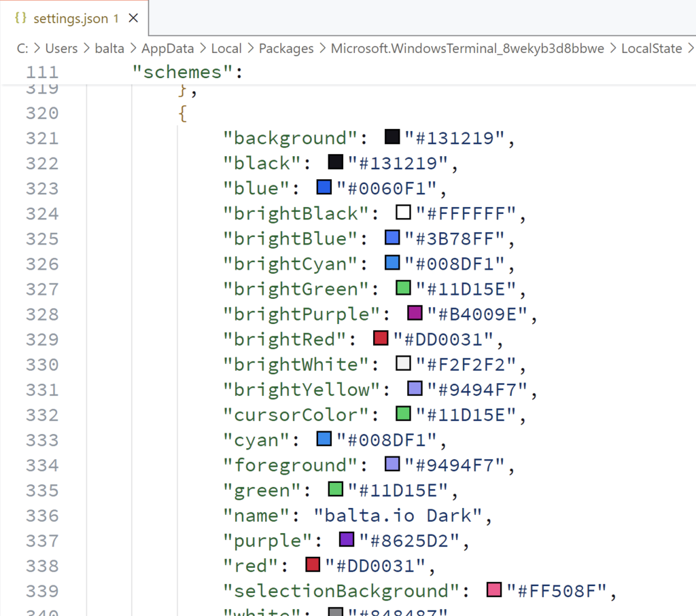The height and width of the screenshot is (616, 696).
Task: Place cursor on "balta.io Dark" name value
Action: pyautogui.click(x=398, y=515)
